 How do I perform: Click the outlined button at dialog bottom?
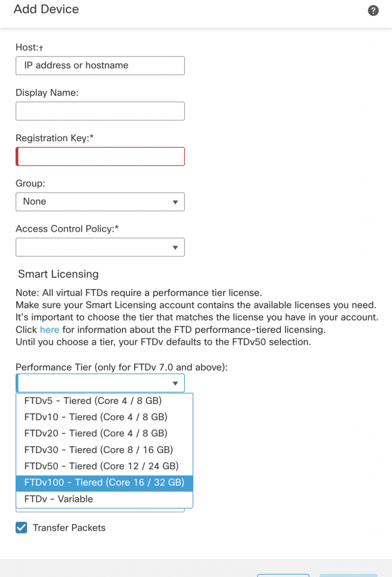click(x=283, y=575)
